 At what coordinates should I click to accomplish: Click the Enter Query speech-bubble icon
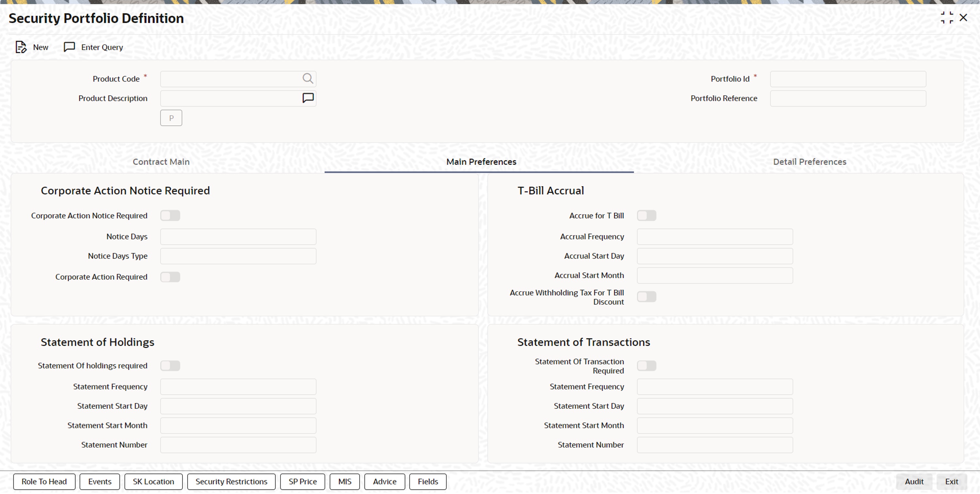(x=69, y=47)
